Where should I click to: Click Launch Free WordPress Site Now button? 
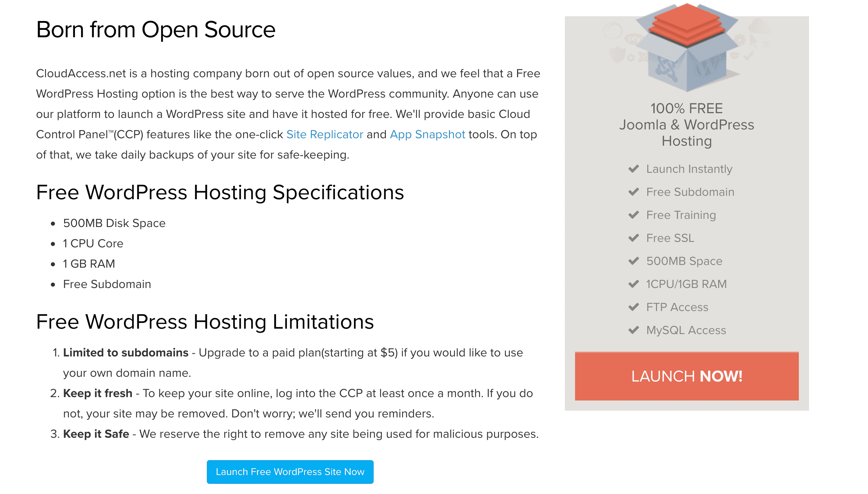point(290,472)
